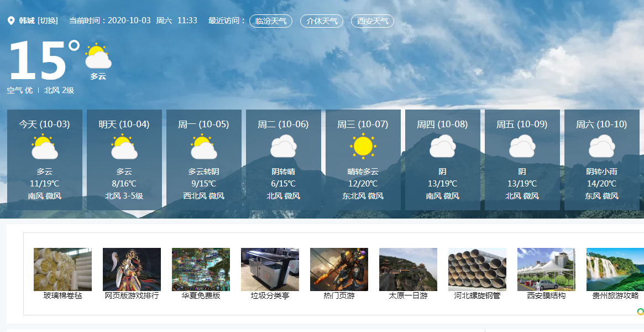Screen dimensions: 644x332
Task: Click the 垃圾分类亭 caption link
Action: [x=270, y=295]
